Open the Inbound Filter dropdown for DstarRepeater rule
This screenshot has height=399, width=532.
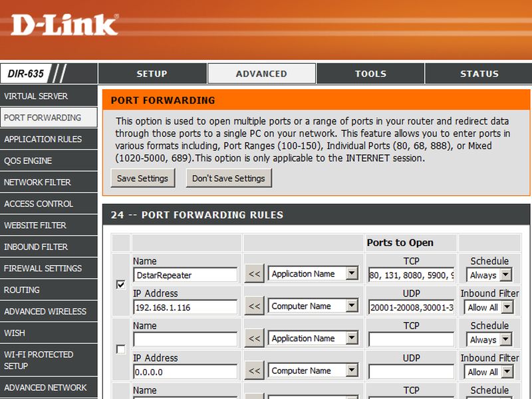click(489, 307)
